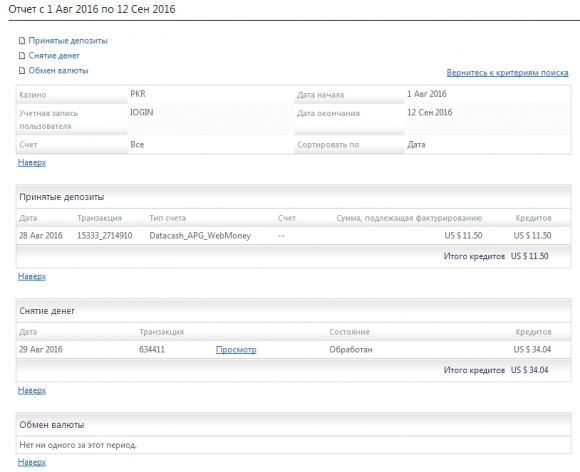
Task: Click the Снятие денег table header
Action: (294, 311)
